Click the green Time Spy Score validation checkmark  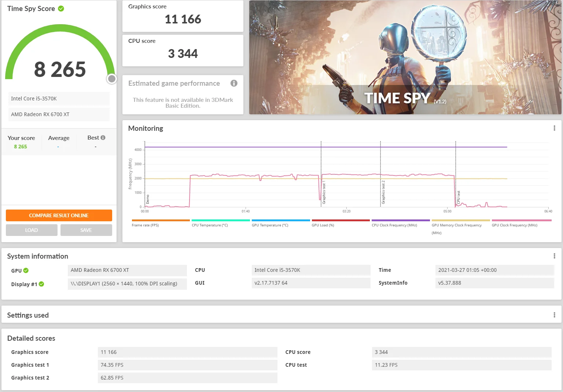coord(61,8)
